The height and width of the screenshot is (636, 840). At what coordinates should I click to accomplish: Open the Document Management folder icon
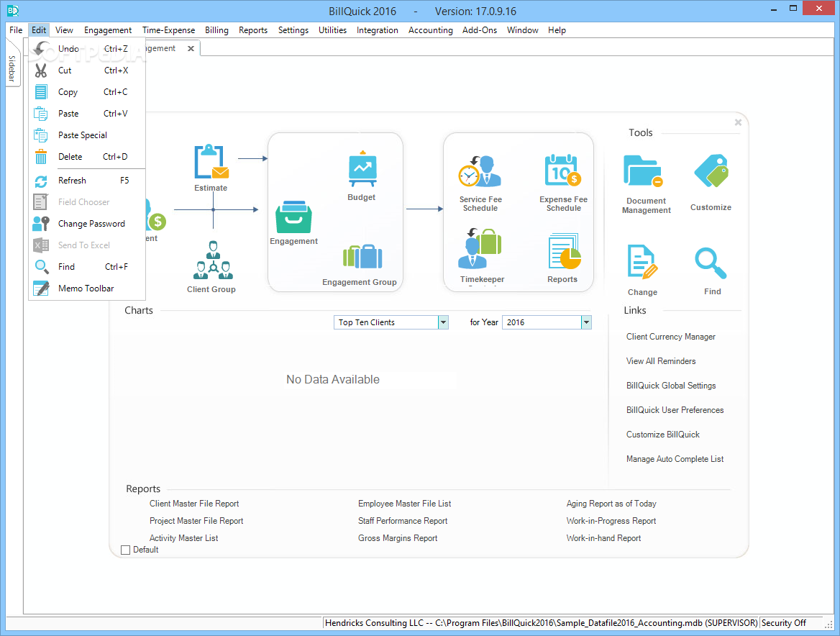(x=644, y=171)
